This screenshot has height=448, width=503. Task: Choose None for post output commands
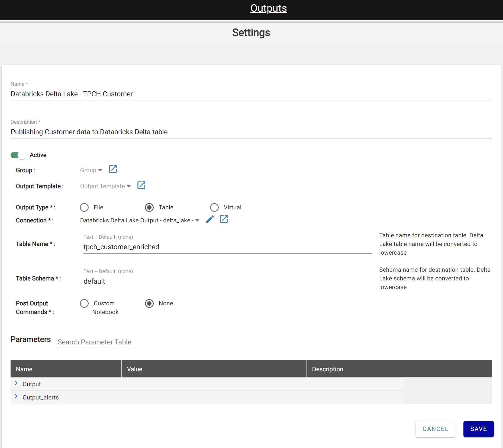pos(149,303)
